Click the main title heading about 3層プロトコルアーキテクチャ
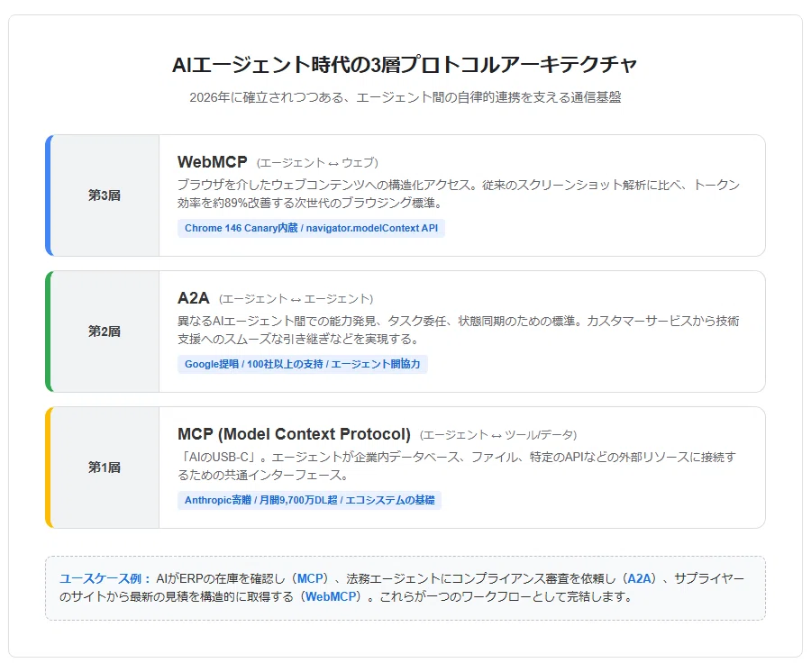Viewport: 811px width, 672px height. pyautogui.click(x=405, y=65)
